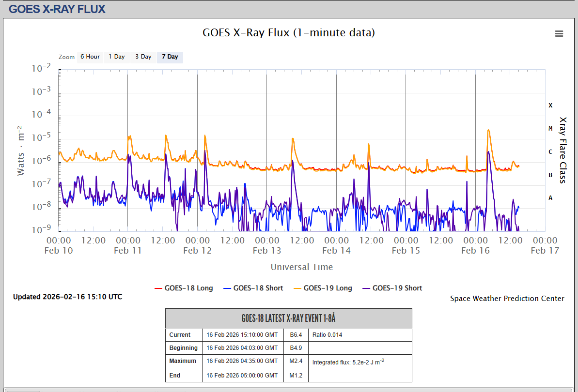The image size is (578, 392).
Task: Click the B6.4 current flux cell
Action: [x=296, y=335]
